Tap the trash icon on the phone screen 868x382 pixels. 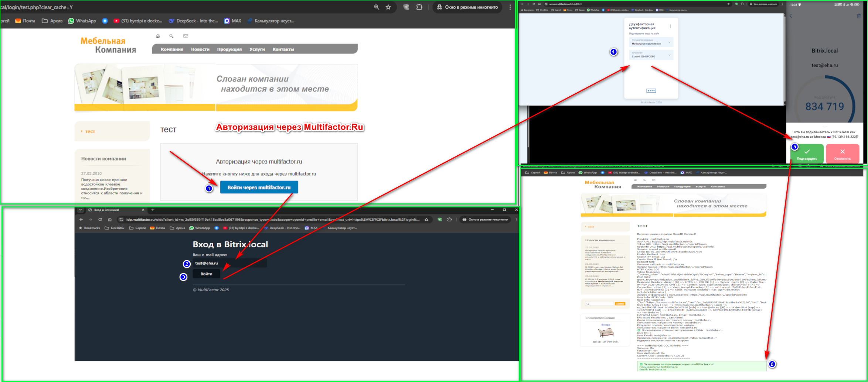point(859,16)
